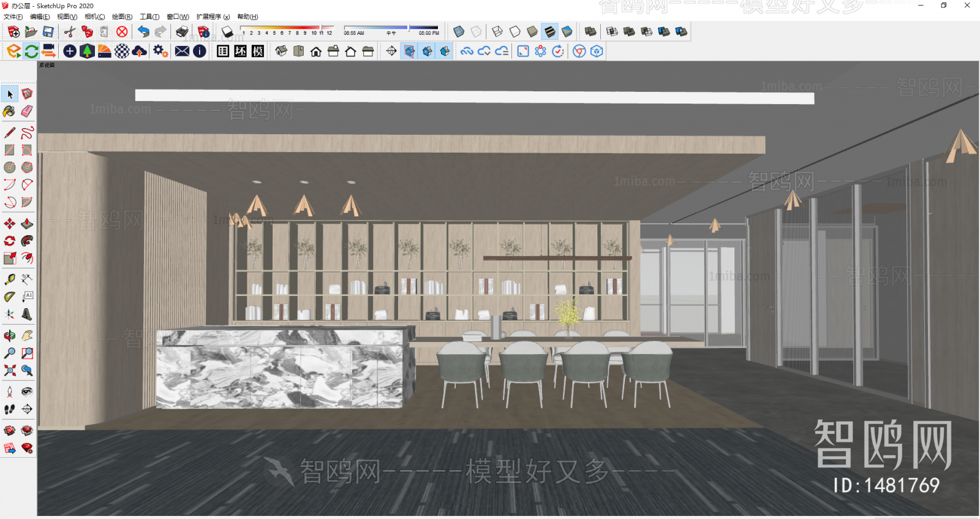Pick the Eraser tool

point(27,111)
